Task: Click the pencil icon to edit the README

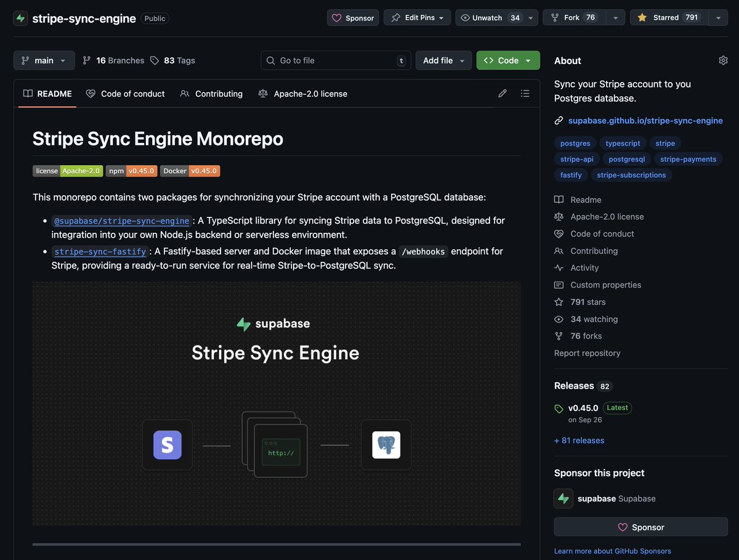Action: 502,93
